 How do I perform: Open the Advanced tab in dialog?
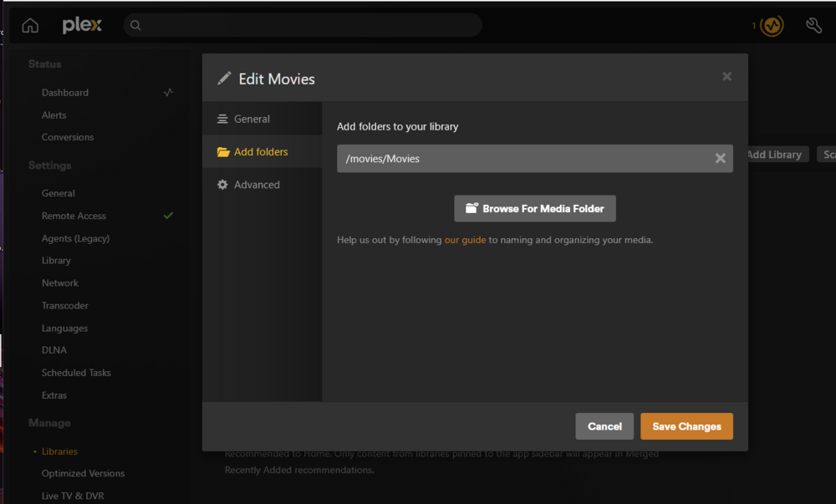point(262,185)
